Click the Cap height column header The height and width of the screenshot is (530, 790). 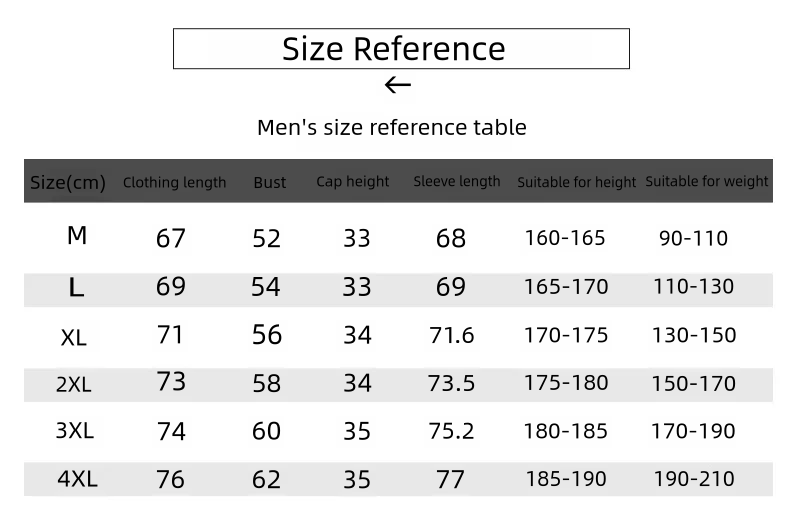(353, 181)
